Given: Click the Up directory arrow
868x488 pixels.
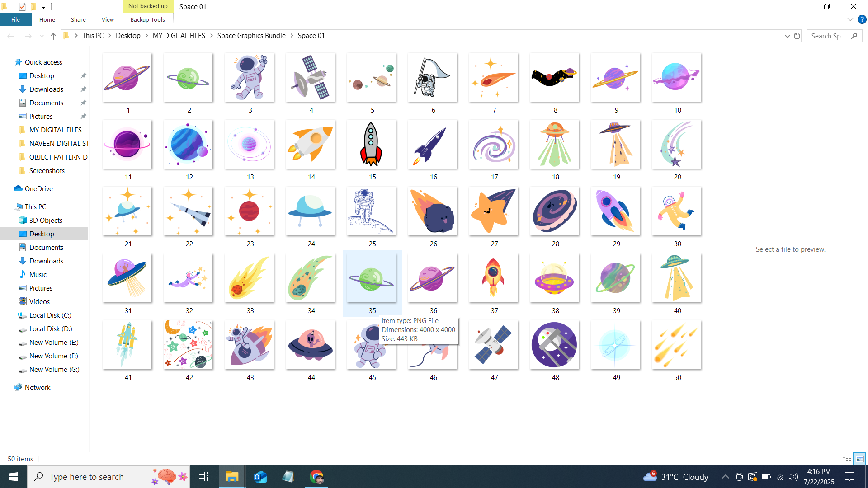Looking at the screenshot, I should point(53,36).
